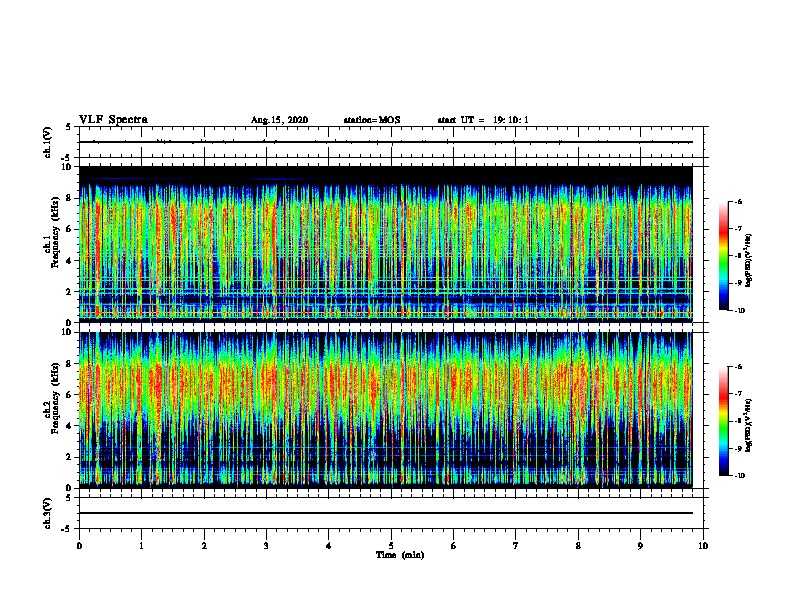792x612 pixels.
Task: Click inside the ch.2 spectrogram panel
Action: click(386, 410)
